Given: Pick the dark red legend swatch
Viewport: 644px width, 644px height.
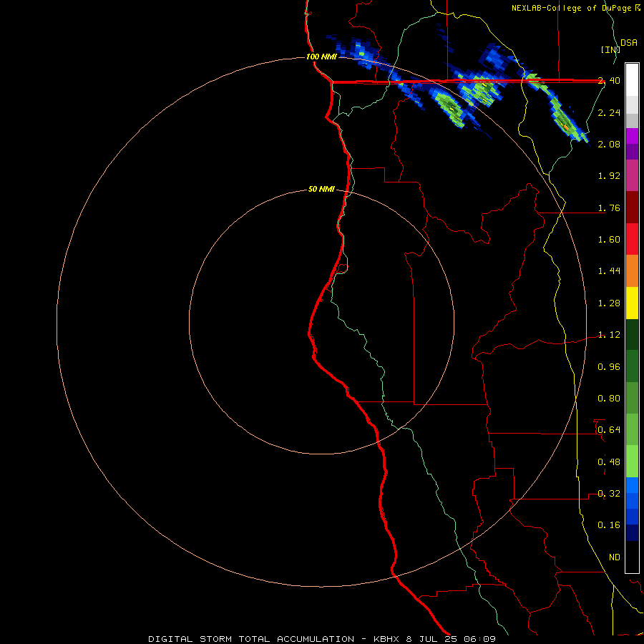Looking at the screenshot, I should [x=632, y=208].
